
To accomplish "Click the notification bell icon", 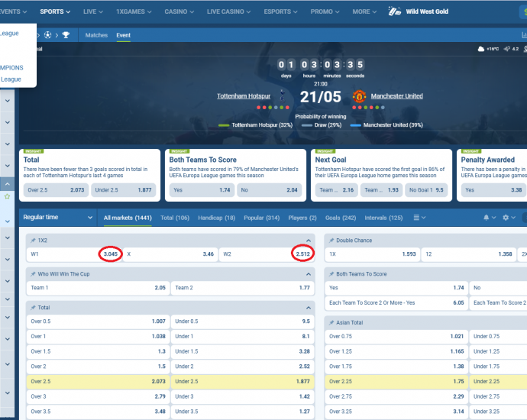I will [486, 218].
